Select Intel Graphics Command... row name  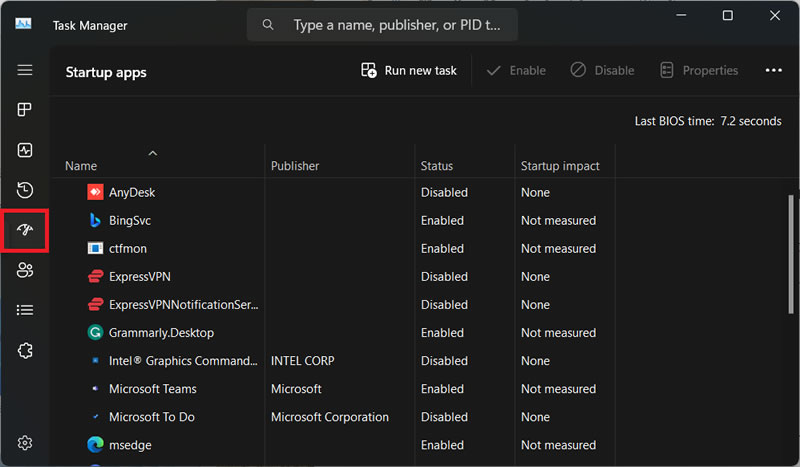coord(183,361)
